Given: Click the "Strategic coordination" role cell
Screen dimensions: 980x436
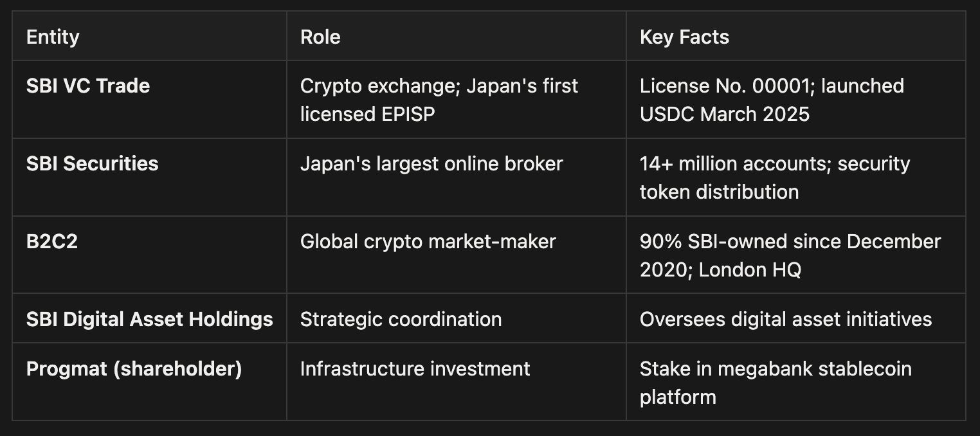Looking at the screenshot, I should point(401,319).
